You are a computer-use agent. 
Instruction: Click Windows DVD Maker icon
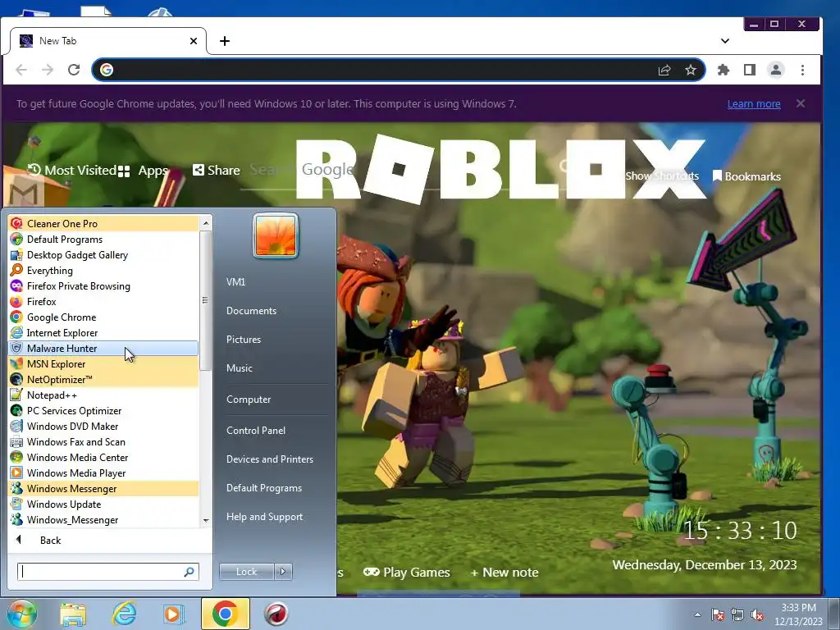point(16,426)
